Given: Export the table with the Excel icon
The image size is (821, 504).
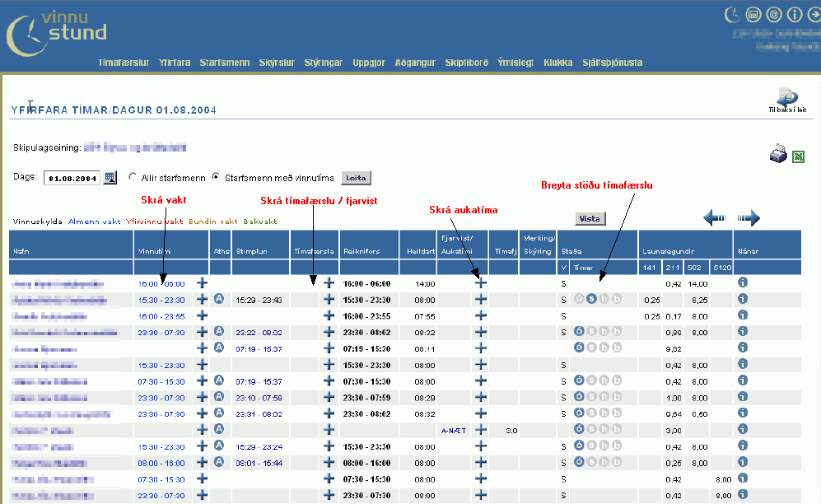Looking at the screenshot, I should click(x=798, y=156).
